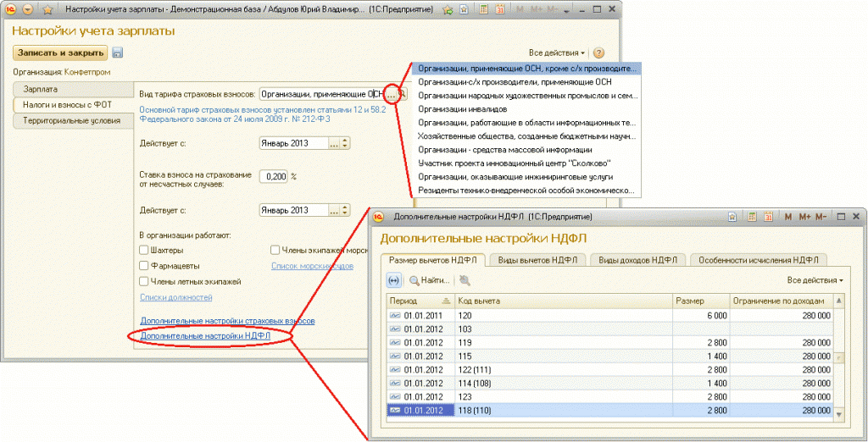This screenshot has width=868, height=442.
Task: Click the Найти magnifier search button
Action: coord(429,280)
